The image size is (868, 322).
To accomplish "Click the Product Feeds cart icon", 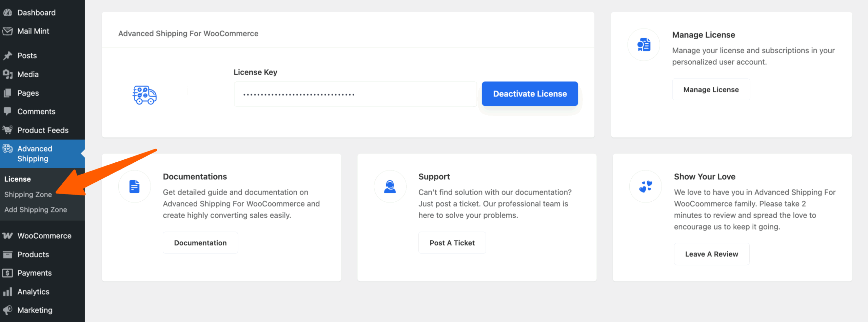I will pyautogui.click(x=7, y=130).
